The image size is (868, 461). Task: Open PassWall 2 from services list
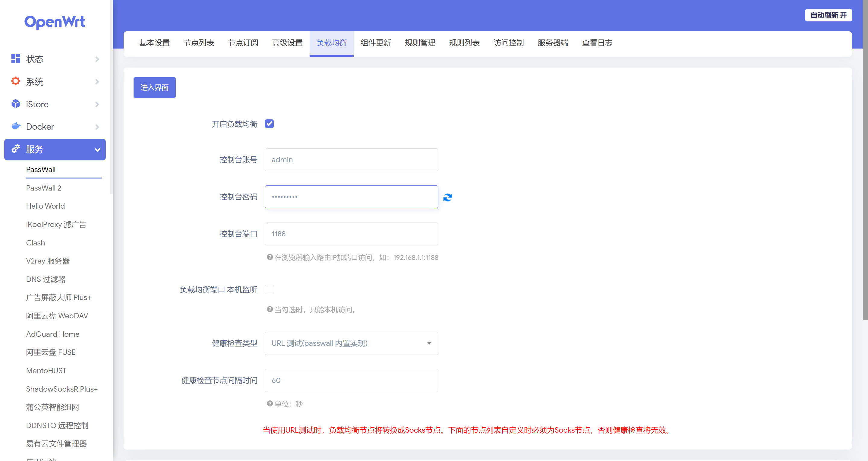pyautogui.click(x=43, y=188)
